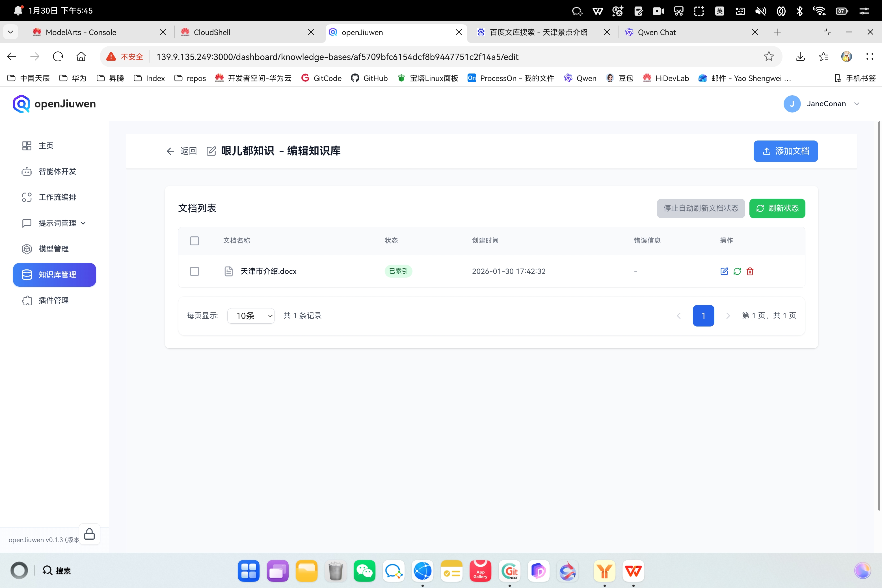Click the red trash delete icon
Viewport: 882px width, 588px height.
(x=750, y=271)
